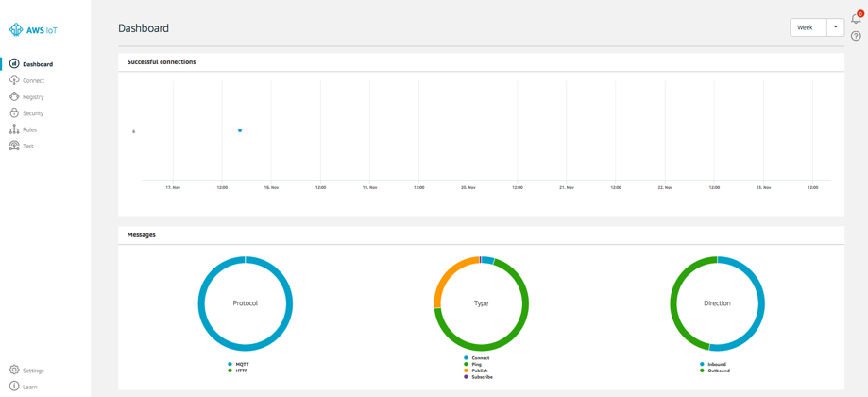Click the Registry icon in sidebar
This screenshot has height=397, width=868.
coord(14,97)
